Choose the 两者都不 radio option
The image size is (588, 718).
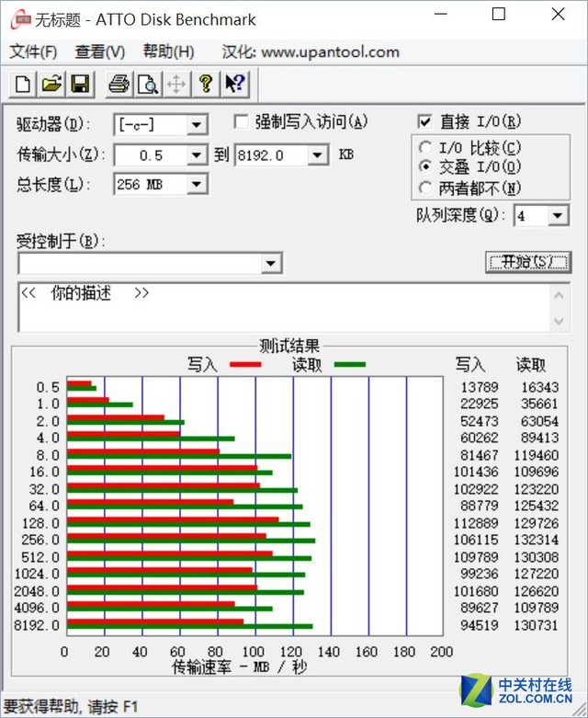pyautogui.click(x=424, y=188)
